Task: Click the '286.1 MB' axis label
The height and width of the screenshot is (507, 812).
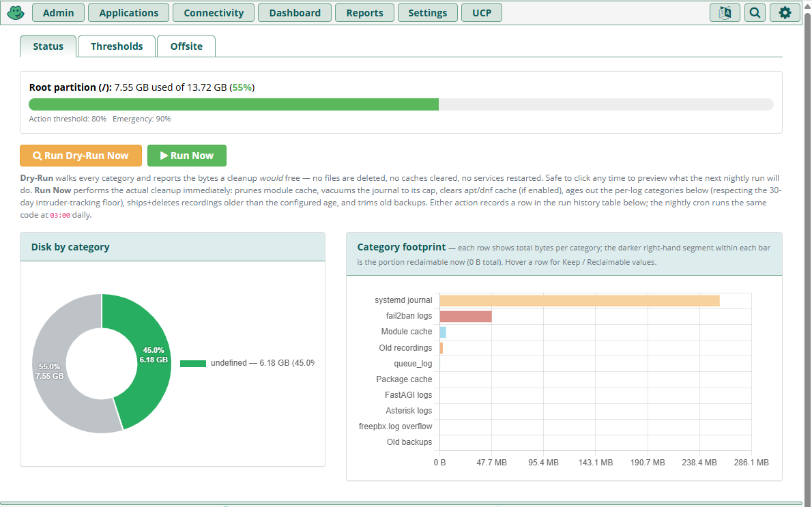Action: 751,463
